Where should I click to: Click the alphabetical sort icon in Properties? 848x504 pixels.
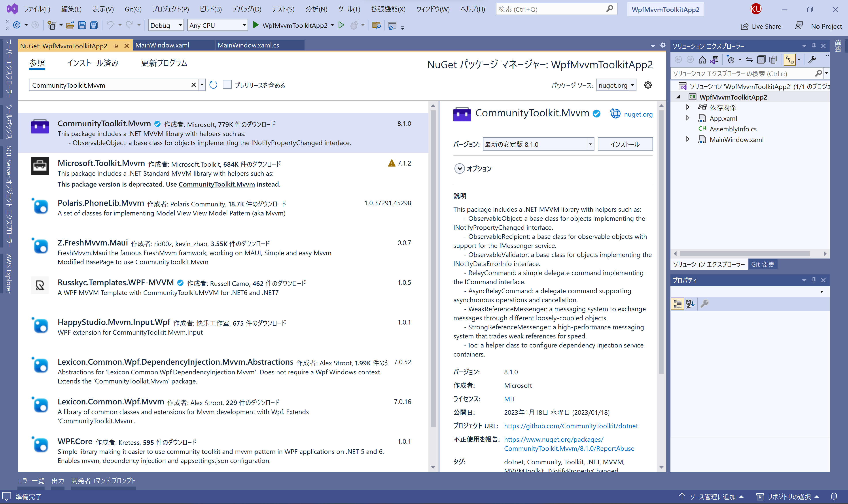690,303
